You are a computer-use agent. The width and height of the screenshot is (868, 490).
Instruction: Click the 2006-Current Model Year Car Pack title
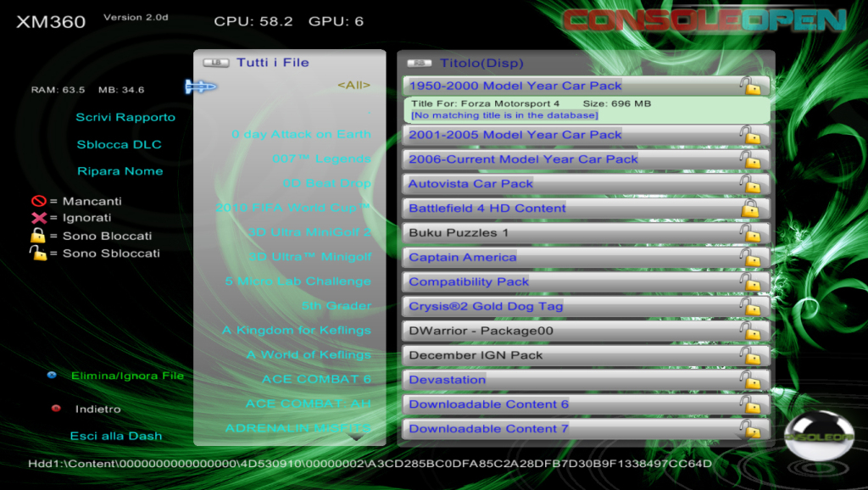523,159
